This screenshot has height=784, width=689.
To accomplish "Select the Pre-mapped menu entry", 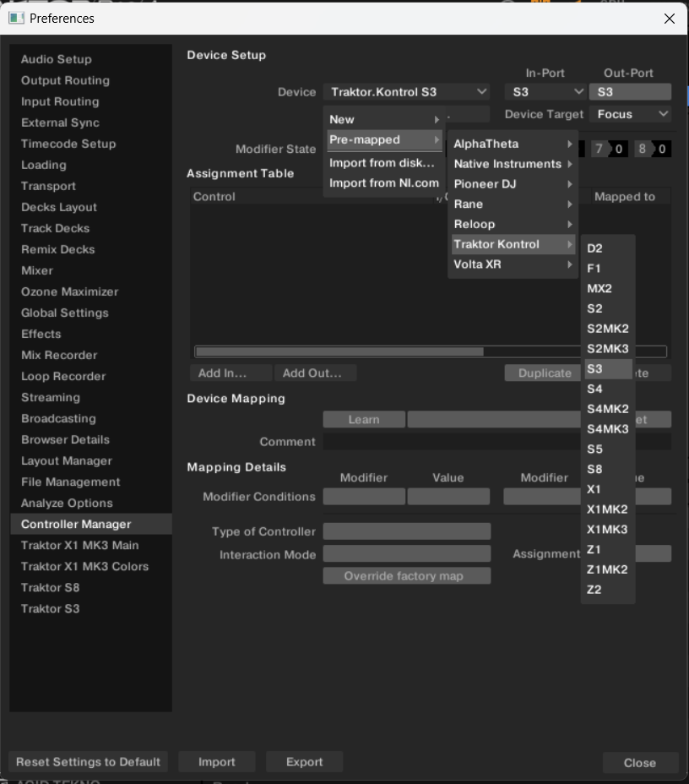I will pos(384,140).
